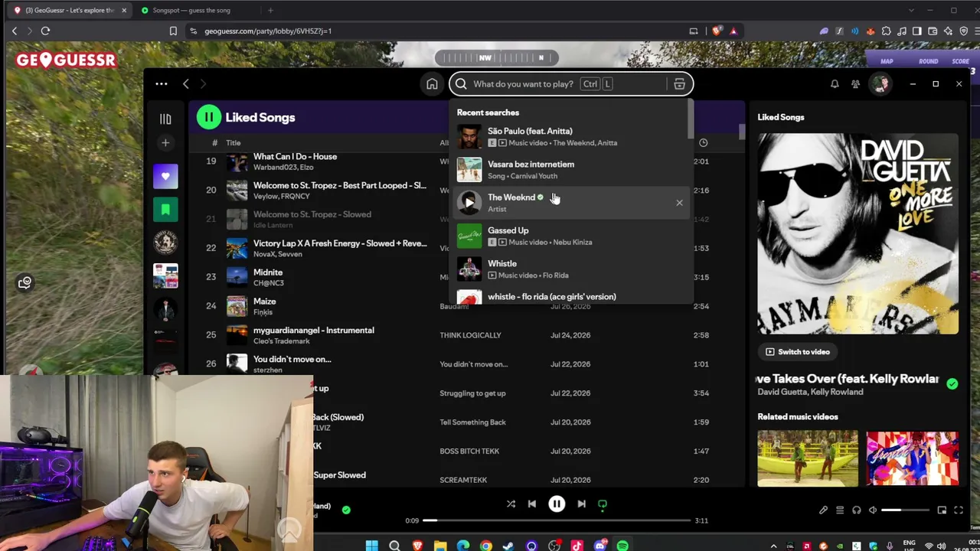Open the green bookmark Your Episodes shortcut
Screen dimensions: 980x551
[x=165, y=210]
